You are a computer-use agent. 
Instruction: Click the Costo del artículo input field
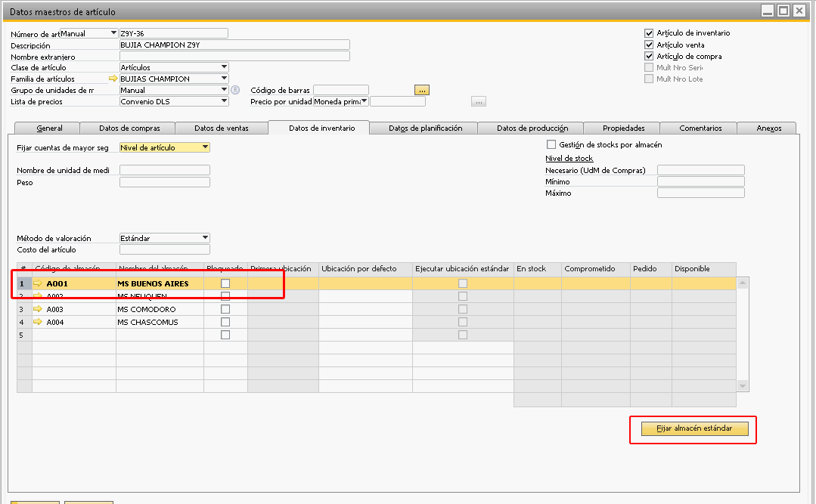point(164,249)
